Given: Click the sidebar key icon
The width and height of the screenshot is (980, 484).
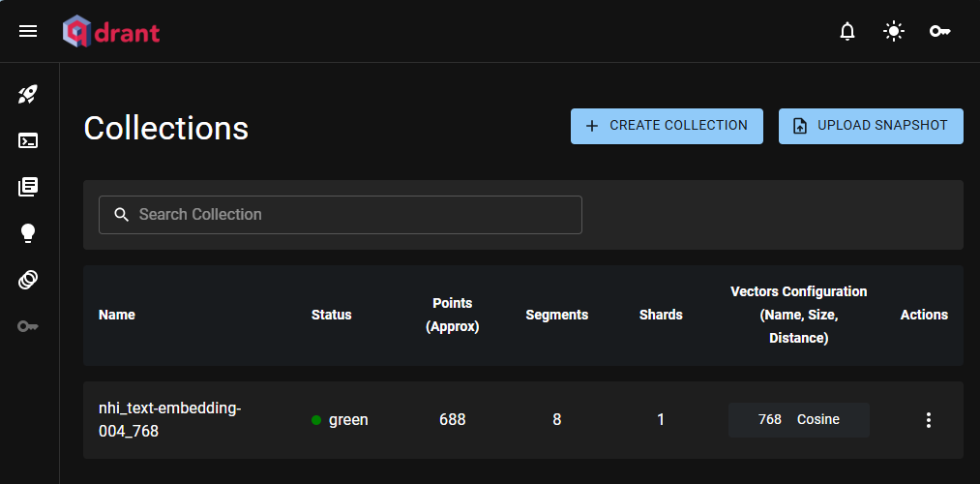Looking at the screenshot, I should click(28, 326).
